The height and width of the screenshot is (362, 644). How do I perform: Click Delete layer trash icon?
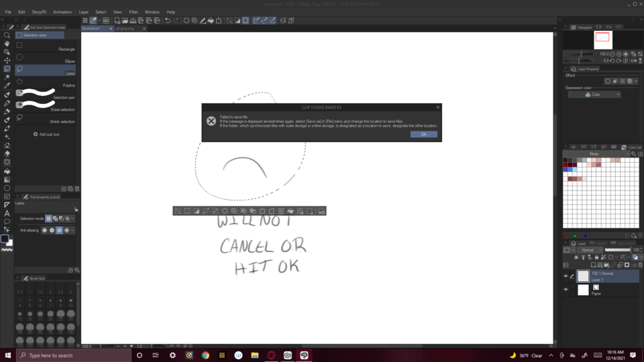point(640,265)
